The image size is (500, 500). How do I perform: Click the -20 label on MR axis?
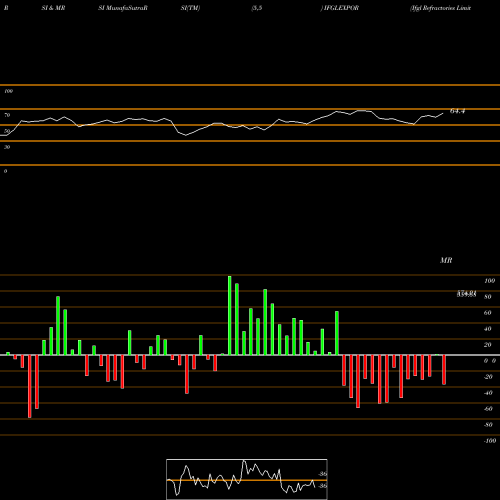coord(488,377)
